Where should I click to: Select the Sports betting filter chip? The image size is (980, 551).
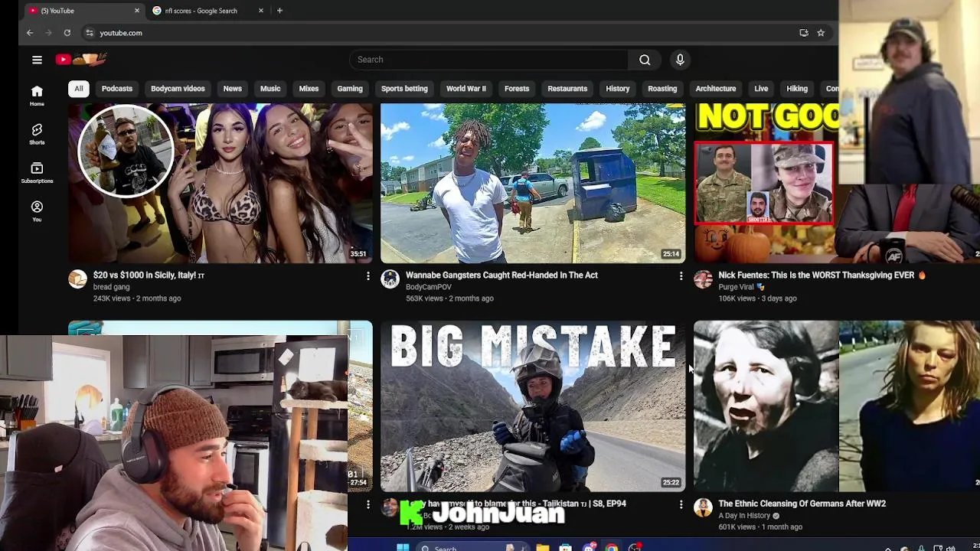[x=404, y=89]
